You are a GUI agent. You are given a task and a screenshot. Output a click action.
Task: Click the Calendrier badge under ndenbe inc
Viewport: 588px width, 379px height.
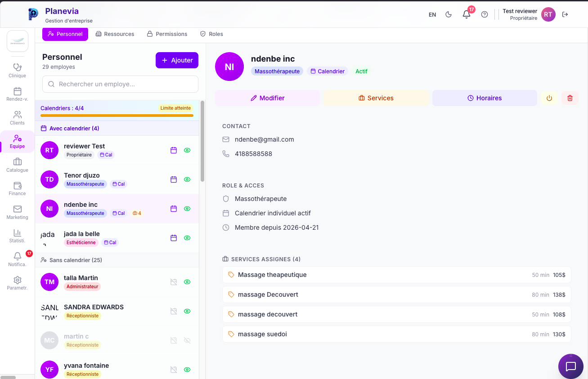point(328,71)
